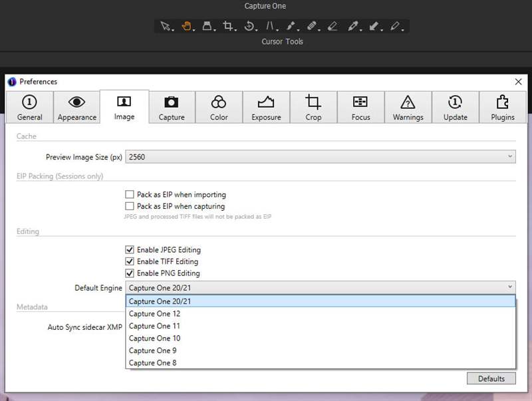This screenshot has width=532, height=401.
Task: Choose Capture One 10 engine option
Action: [x=321, y=338]
